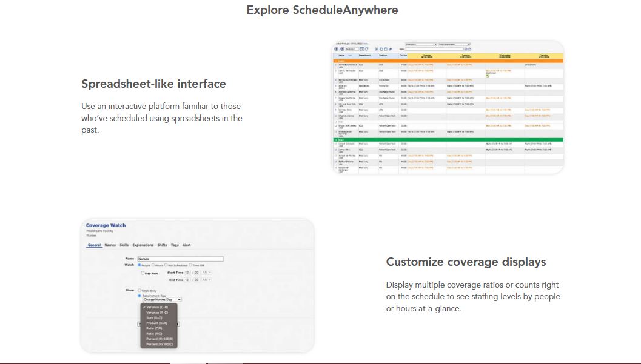641x364 pixels.
Task: Select the pencil edit icon on the toolbar
Action: pos(389,48)
